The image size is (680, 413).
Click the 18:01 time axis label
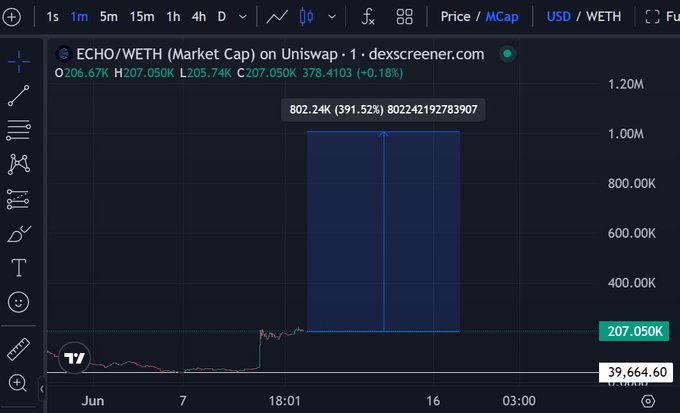[284, 401]
